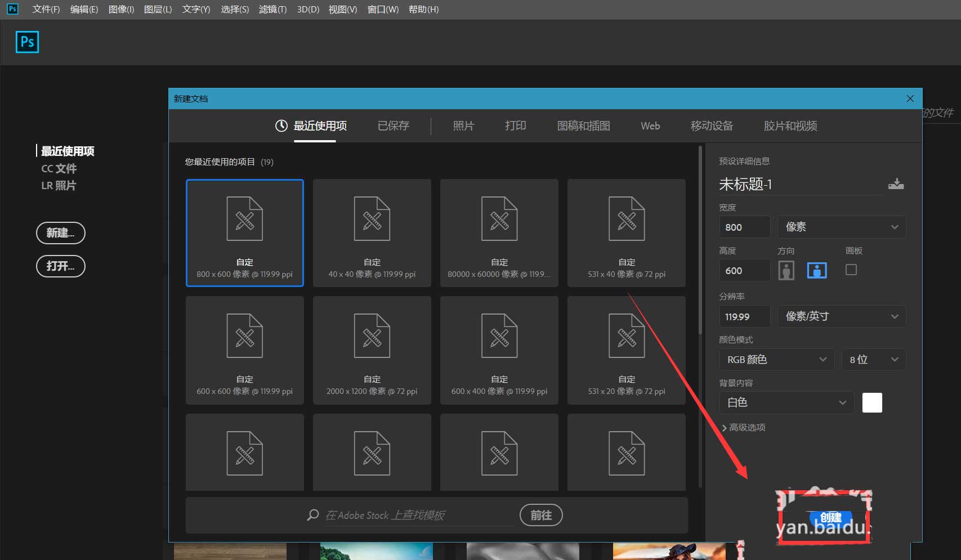Open the 帮助(H) menu

(423, 9)
